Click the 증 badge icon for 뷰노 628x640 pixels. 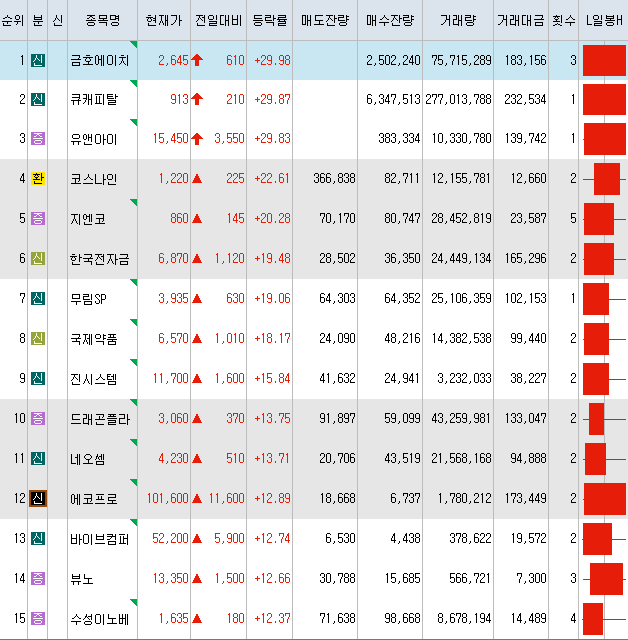click(x=38, y=578)
